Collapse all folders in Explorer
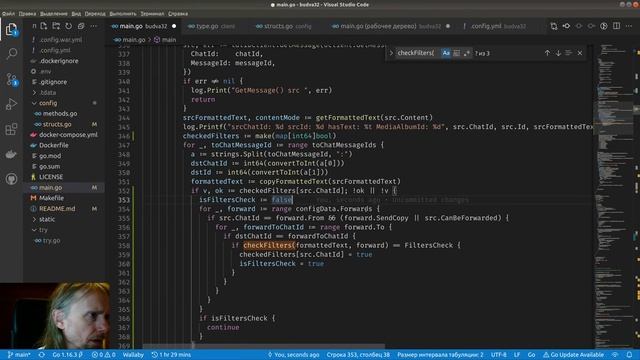Viewport: 640px width, 360px height. click(x=81, y=26)
